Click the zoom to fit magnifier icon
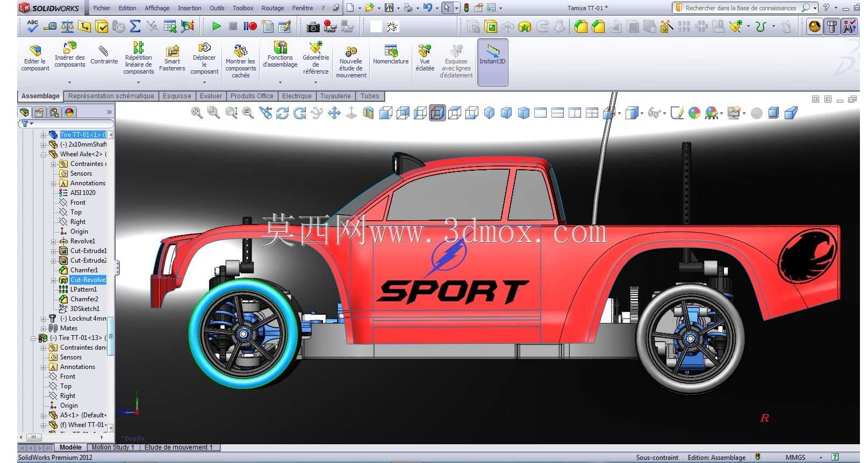The width and height of the screenshot is (868, 463). coord(197,113)
